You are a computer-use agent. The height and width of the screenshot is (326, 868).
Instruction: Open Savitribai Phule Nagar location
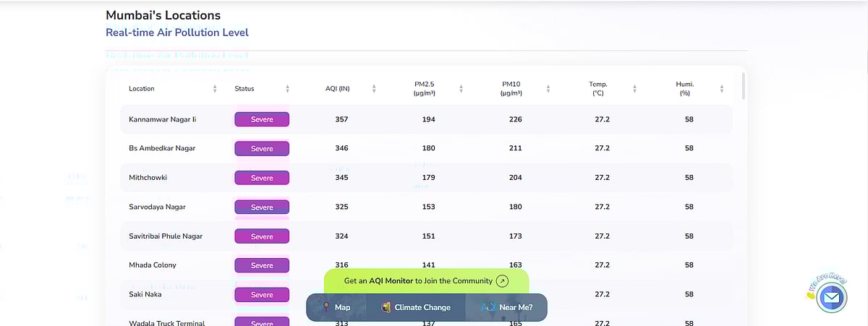point(166,236)
